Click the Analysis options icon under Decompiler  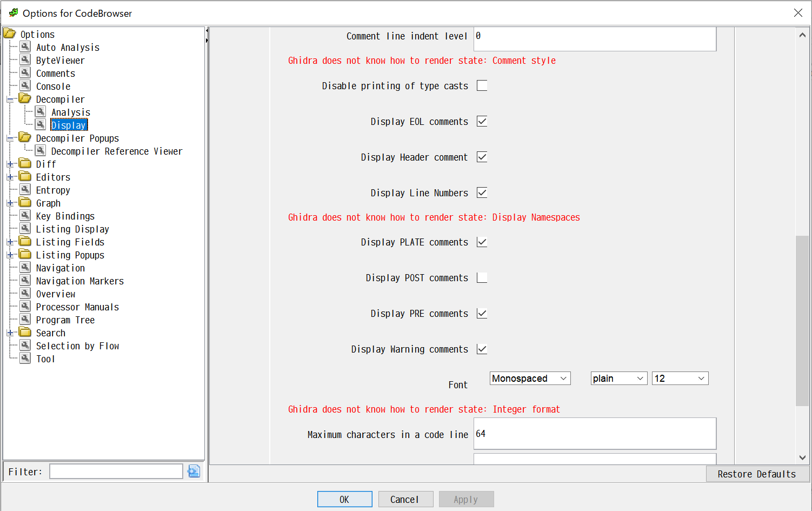pos(41,112)
